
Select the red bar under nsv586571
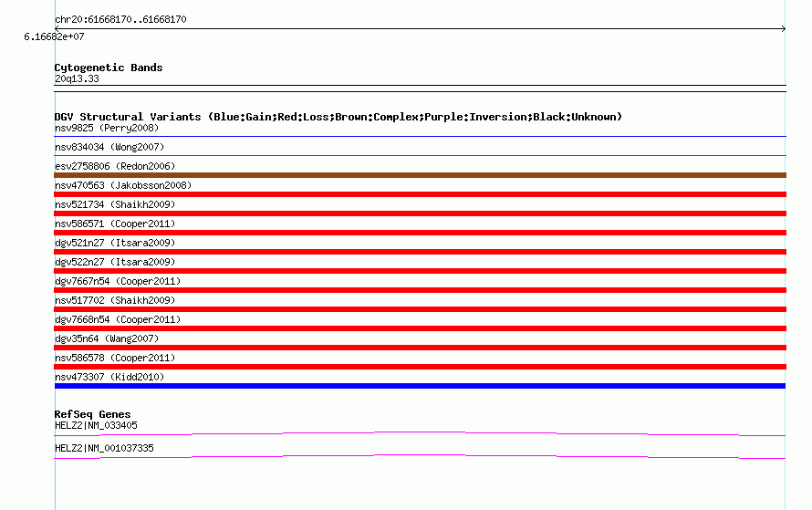click(420, 233)
